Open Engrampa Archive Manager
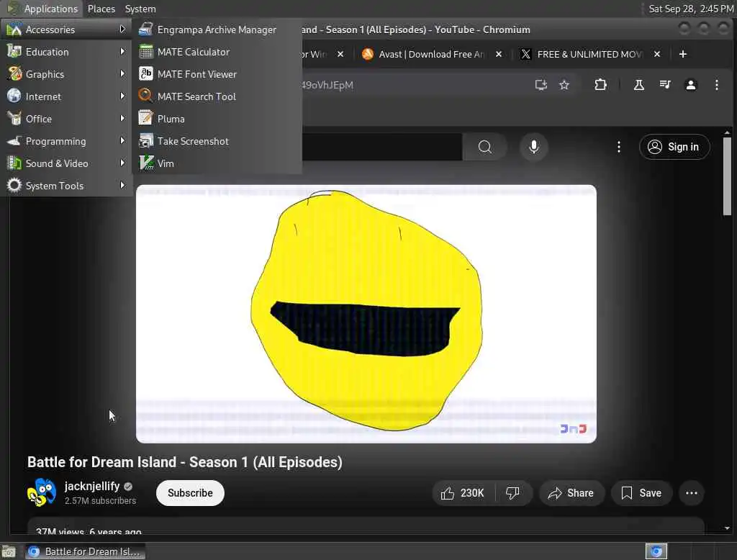The image size is (737, 560). 217,30
